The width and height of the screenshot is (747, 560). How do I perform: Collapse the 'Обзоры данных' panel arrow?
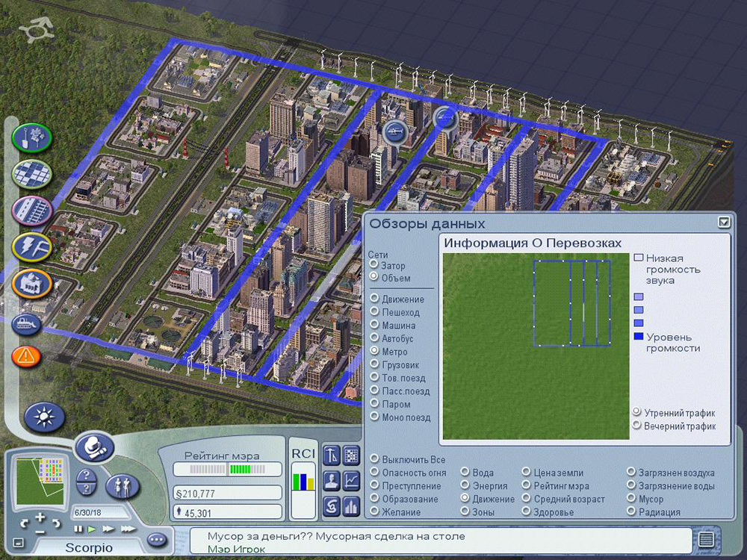[x=722, y=223]
